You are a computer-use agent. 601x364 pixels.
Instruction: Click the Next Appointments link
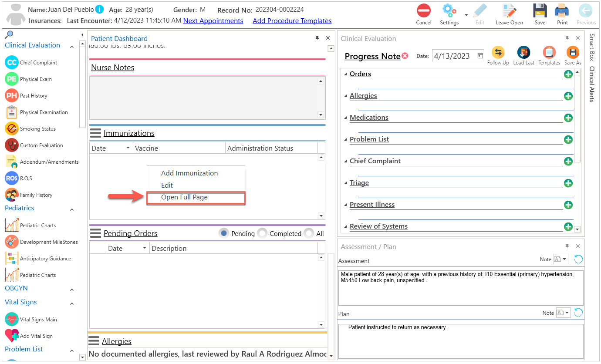click(213, 20)
